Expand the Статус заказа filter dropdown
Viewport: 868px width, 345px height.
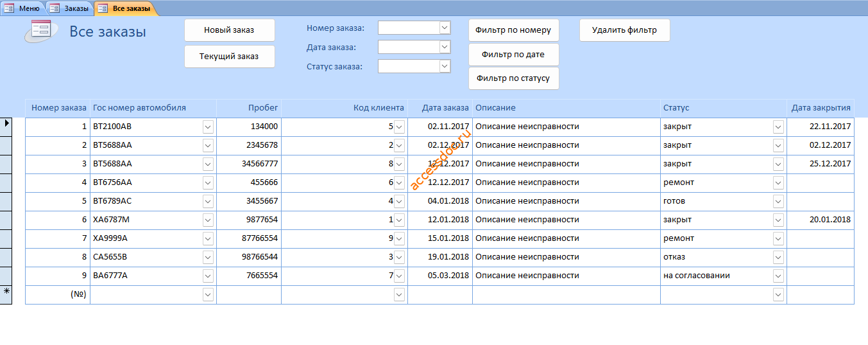click(x=445, y=66)
